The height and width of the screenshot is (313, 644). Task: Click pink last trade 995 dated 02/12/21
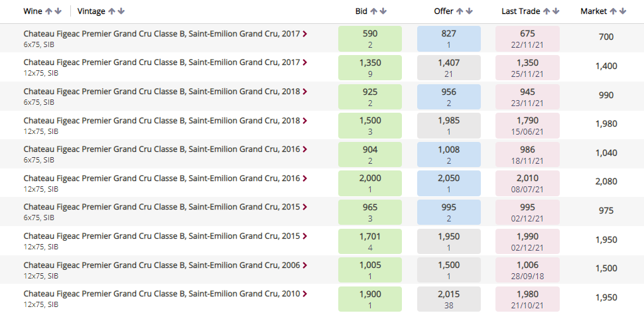pos(527,212)
